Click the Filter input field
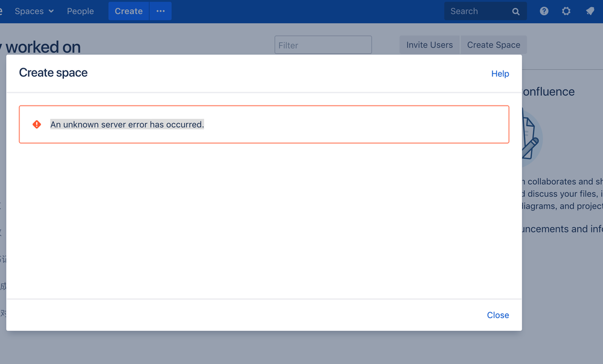This screenshot has width=603, height=364. pos(323,45)
